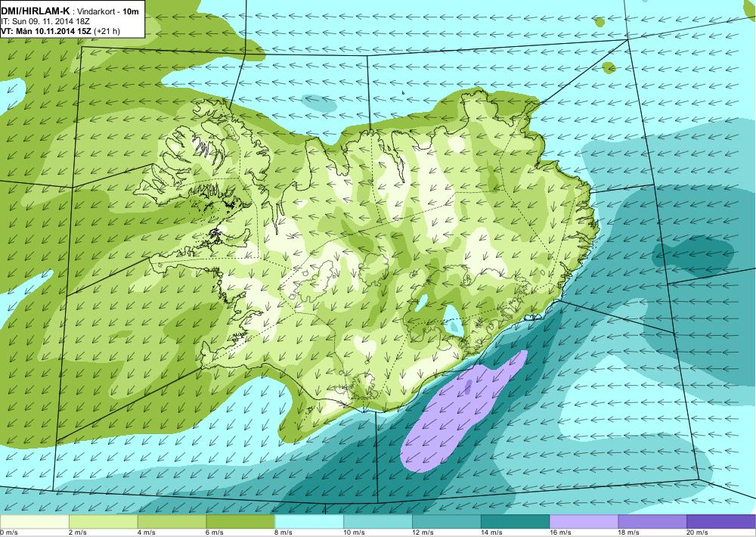The image size is (756, 537).
Task: Pick the 6–8 m/s dark green legend swatch
Action: [240, 522]
